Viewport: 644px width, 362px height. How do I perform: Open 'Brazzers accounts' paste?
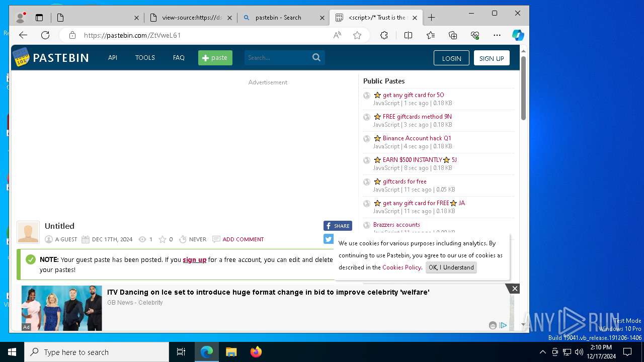[396, 224]
